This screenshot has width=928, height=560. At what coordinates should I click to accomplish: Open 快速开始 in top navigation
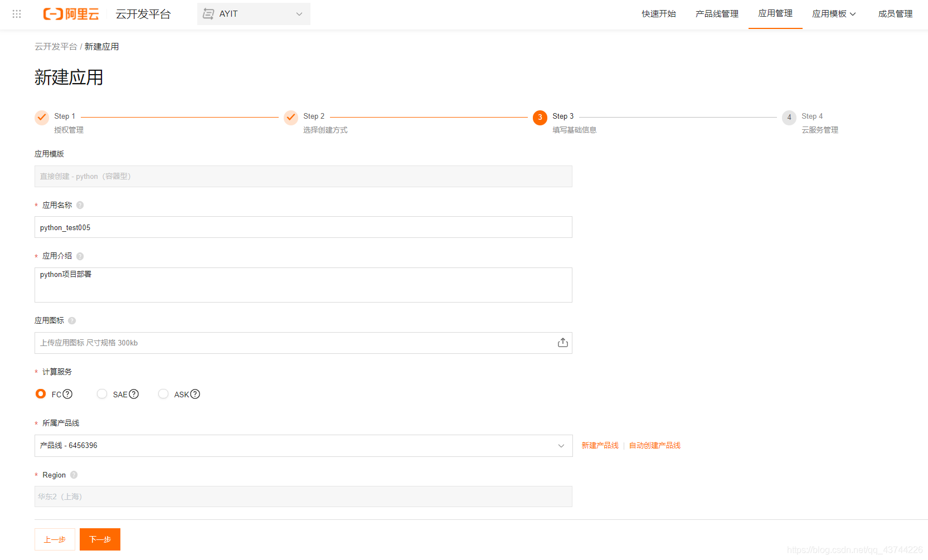tap(659, 14)
